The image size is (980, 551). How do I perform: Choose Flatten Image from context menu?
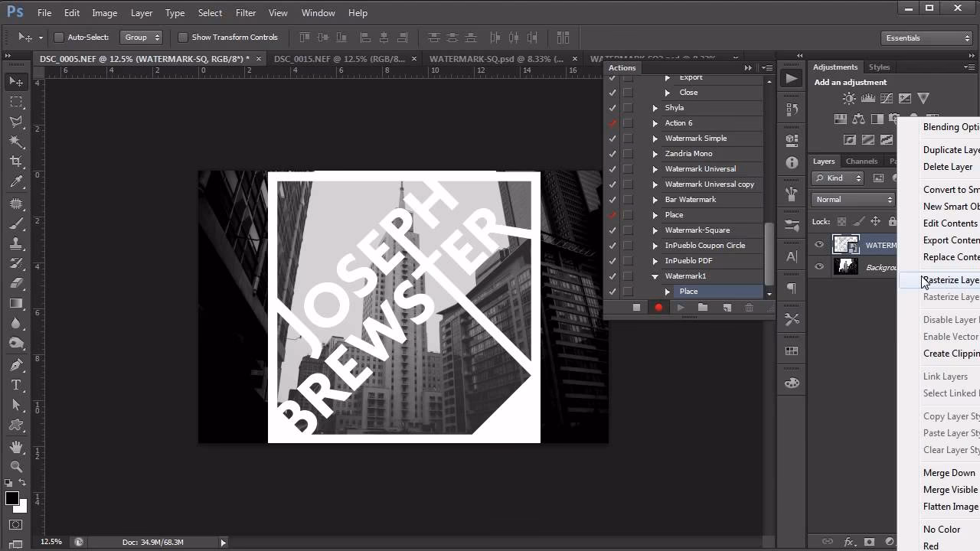coord(949,506)
